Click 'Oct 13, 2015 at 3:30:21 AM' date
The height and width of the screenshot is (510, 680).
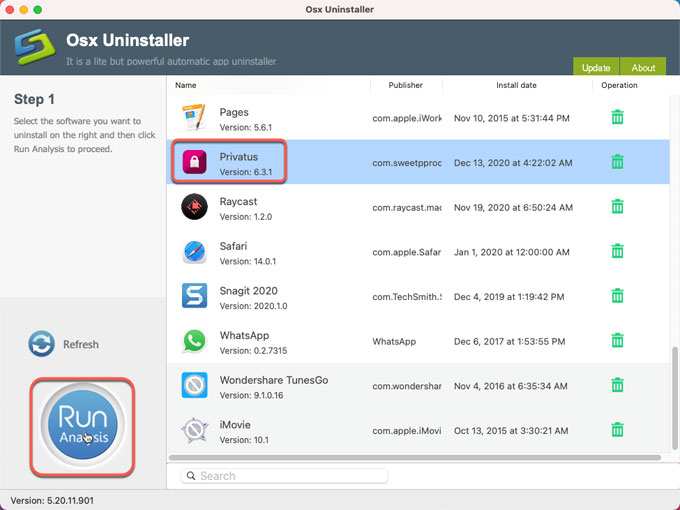pyautogui.click(x=511, y=431)
